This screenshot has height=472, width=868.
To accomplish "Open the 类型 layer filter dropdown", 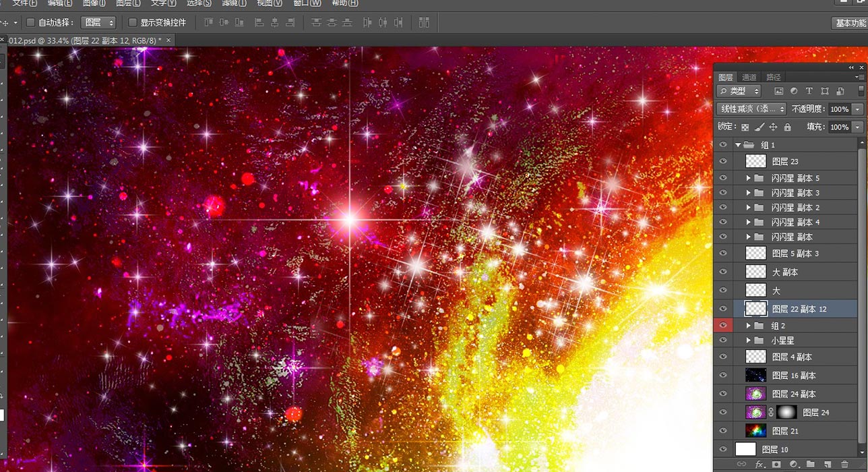I will (x=739, y=91).
